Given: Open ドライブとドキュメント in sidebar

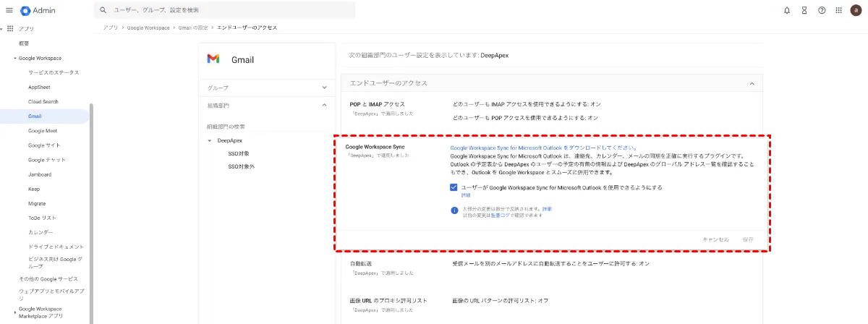Looking at the screenshot, I should [56, 247].
